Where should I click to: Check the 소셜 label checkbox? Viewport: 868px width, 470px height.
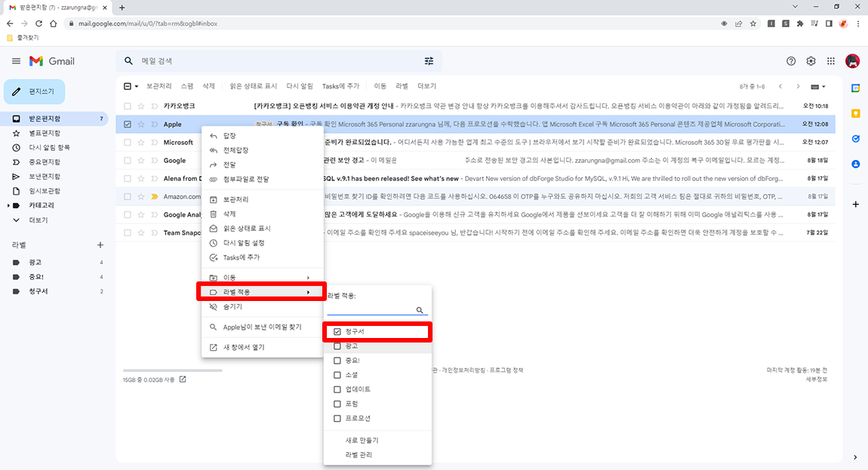pyautogui.click(x=337, y=375)
